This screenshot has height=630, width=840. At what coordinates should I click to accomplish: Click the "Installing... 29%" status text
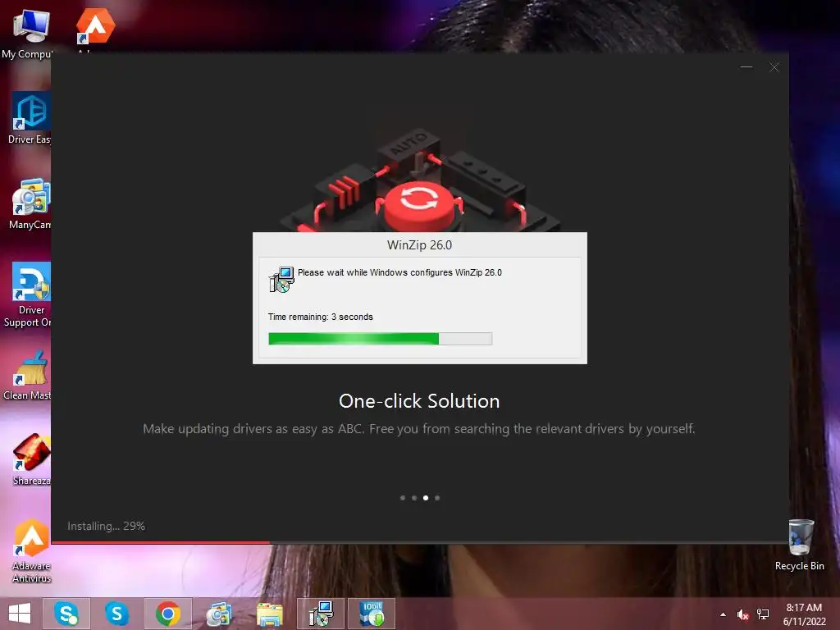[x=106, y=526]
